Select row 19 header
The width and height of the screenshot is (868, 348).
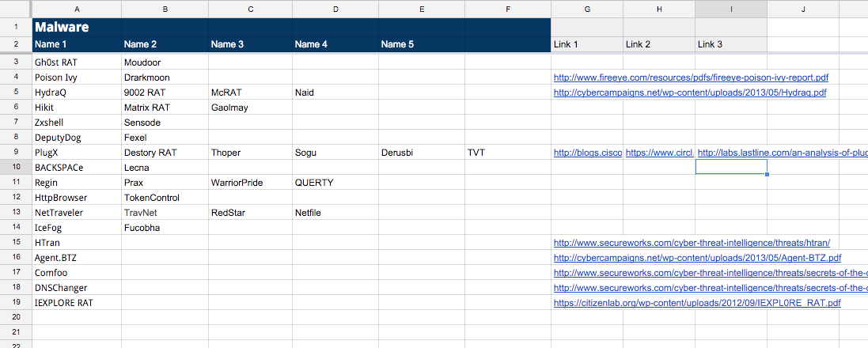point(16,303)
